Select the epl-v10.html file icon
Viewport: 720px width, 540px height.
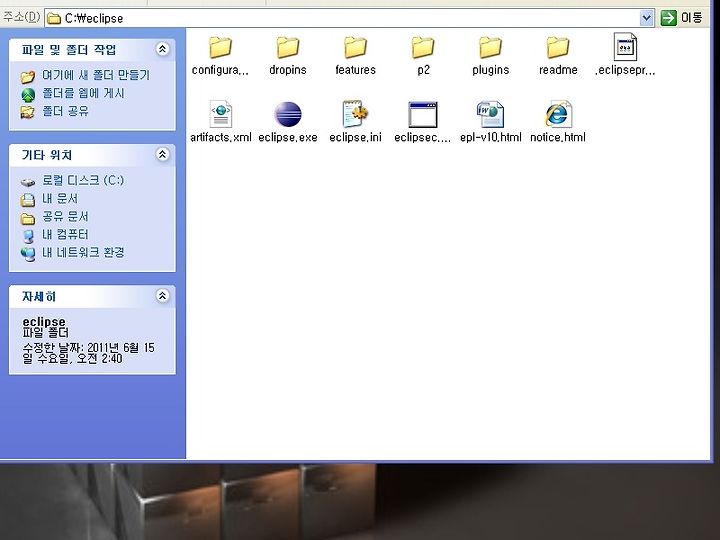point(490,114)
